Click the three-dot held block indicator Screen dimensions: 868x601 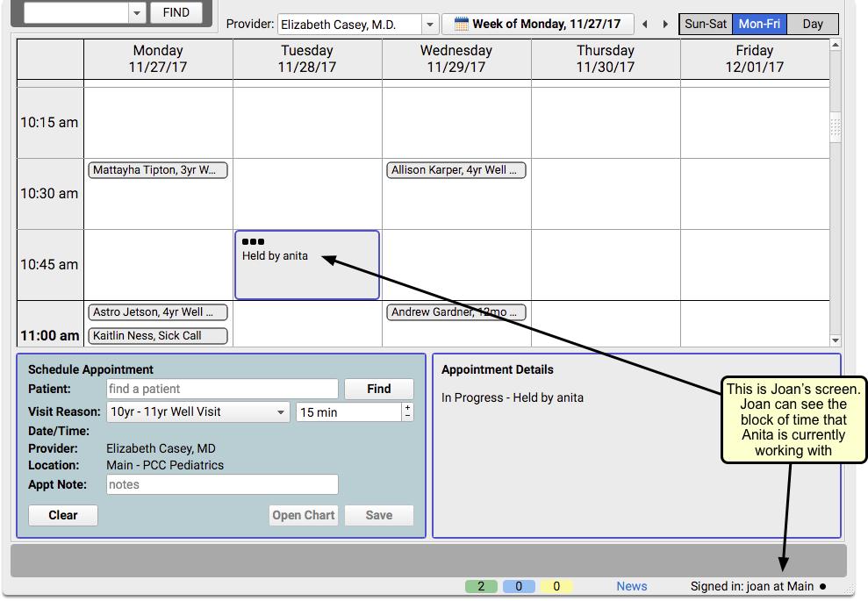(253, 241)
